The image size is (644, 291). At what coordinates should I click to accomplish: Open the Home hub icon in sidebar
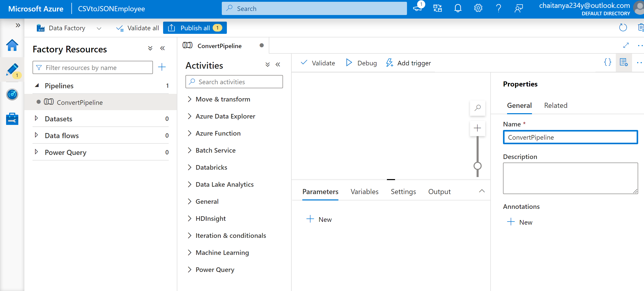pos(12,46)
